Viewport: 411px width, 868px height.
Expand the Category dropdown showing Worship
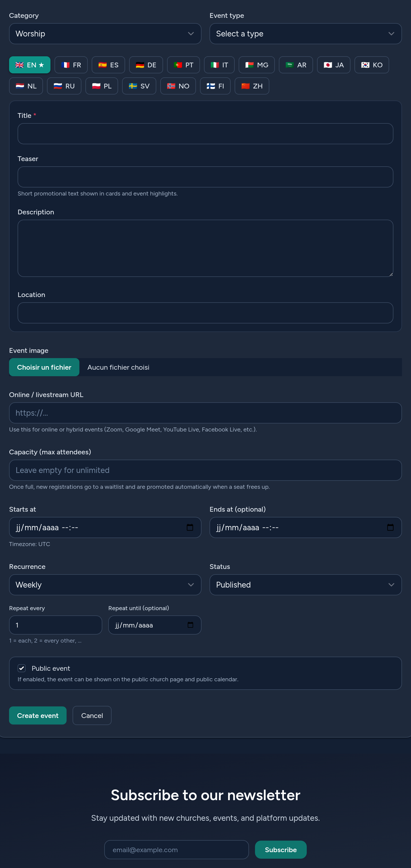[105, 34]
